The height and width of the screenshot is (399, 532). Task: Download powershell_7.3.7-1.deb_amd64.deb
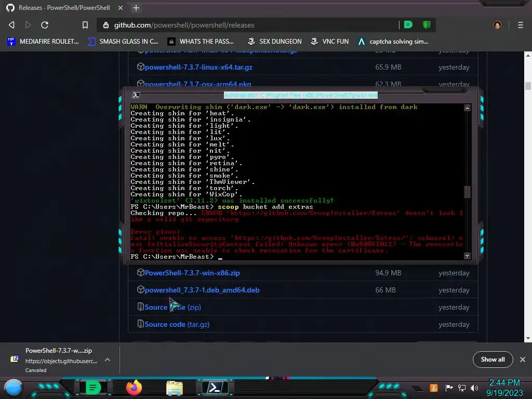click(x=202, y=290)
